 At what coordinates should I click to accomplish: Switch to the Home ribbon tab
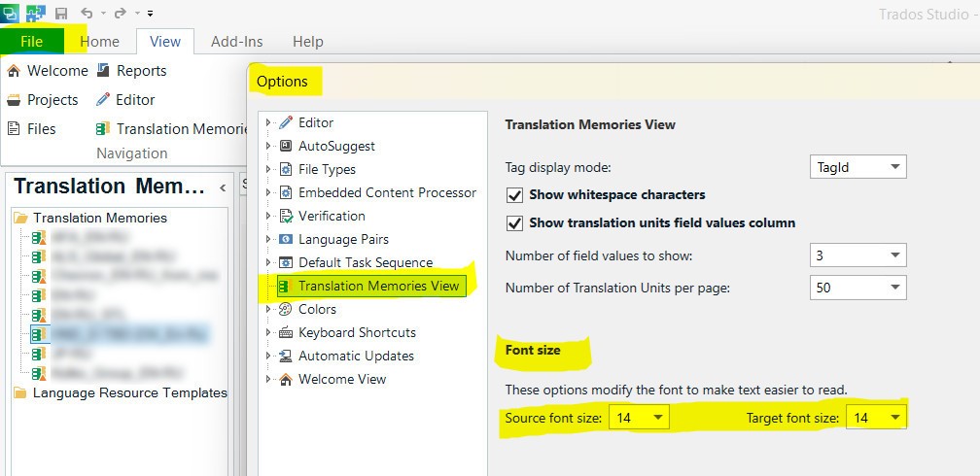click(99, 42)
